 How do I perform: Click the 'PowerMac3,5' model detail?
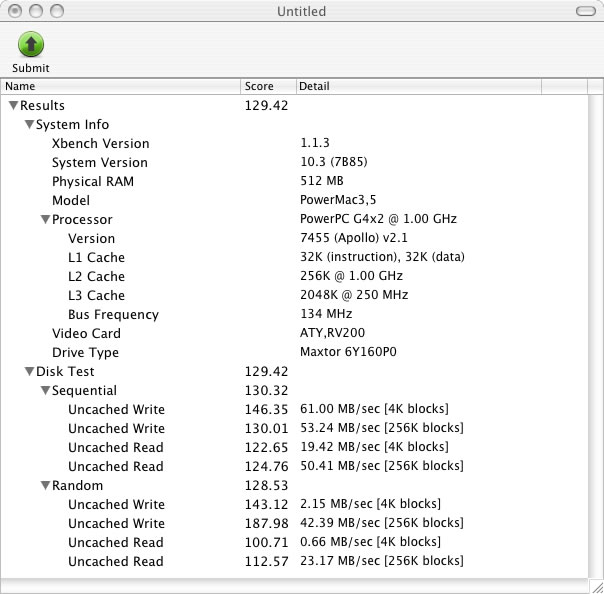coord(338,200)
